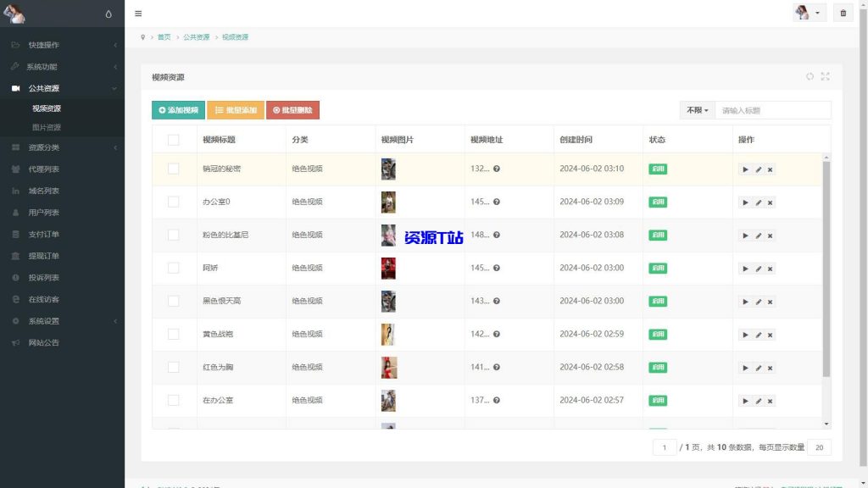Click the 请输入标题 search input field

(772, 110)
